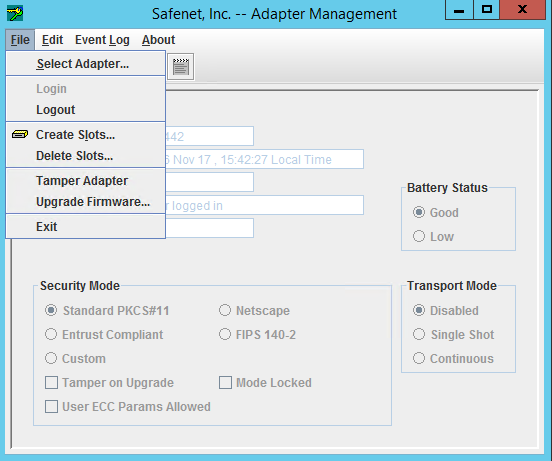Click the Safenet app icon in title bar

15,14
